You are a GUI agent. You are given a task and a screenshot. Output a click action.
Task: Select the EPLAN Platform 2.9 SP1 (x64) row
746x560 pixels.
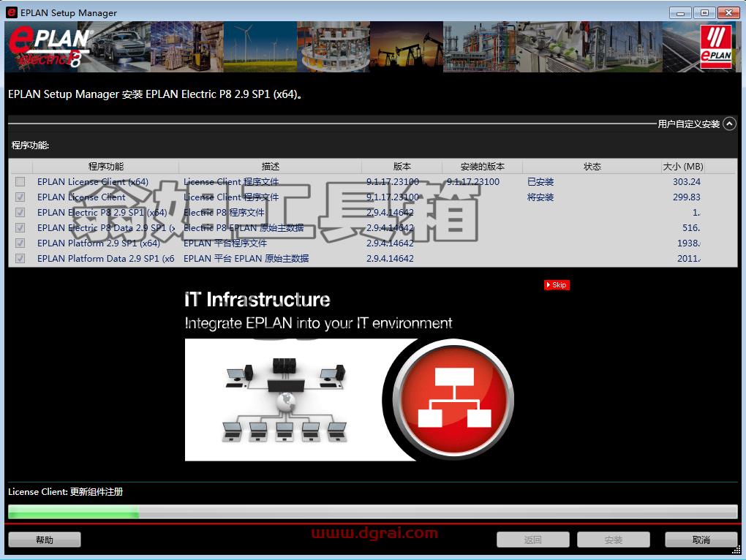[x=372, y=243]
